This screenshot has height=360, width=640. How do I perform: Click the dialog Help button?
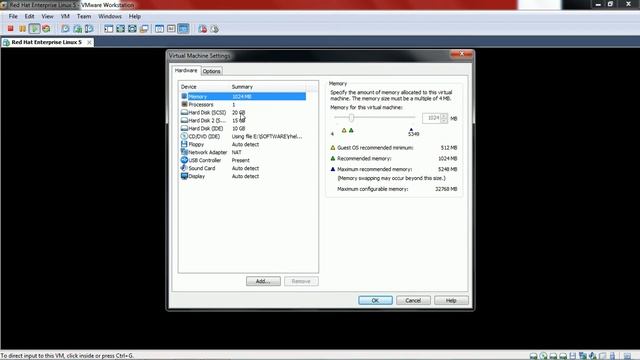(x=451, y=300)
